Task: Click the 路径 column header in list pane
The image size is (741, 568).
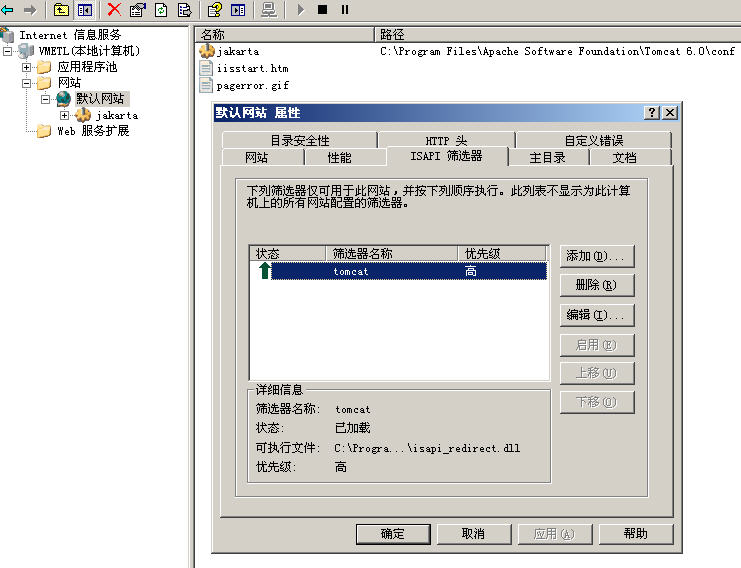Action: point(558,34)
